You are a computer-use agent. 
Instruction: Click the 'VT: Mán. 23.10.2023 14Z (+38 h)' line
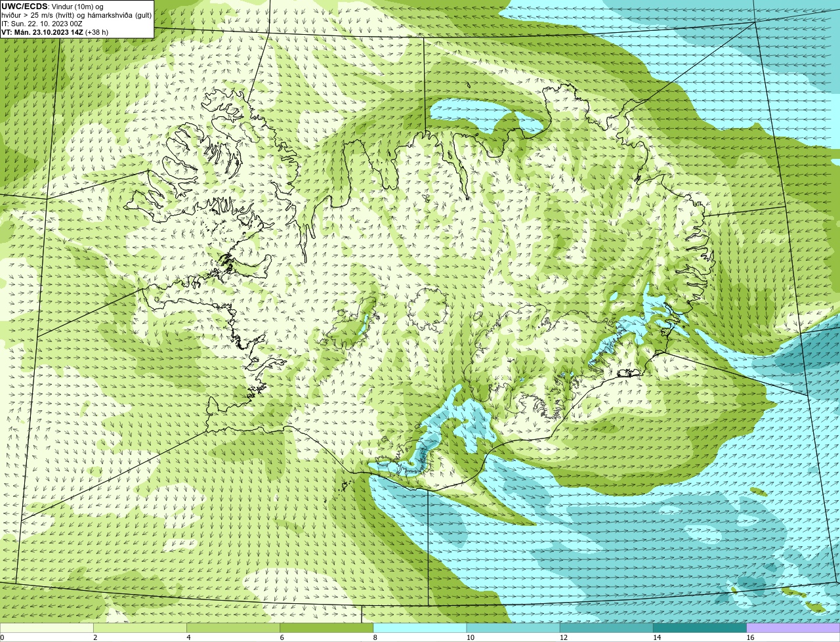55,32
